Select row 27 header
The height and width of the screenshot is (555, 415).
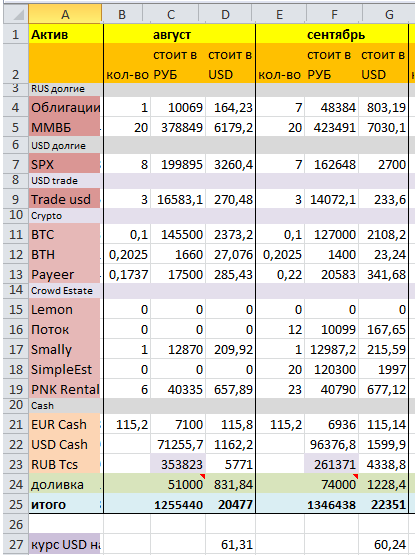16,544
